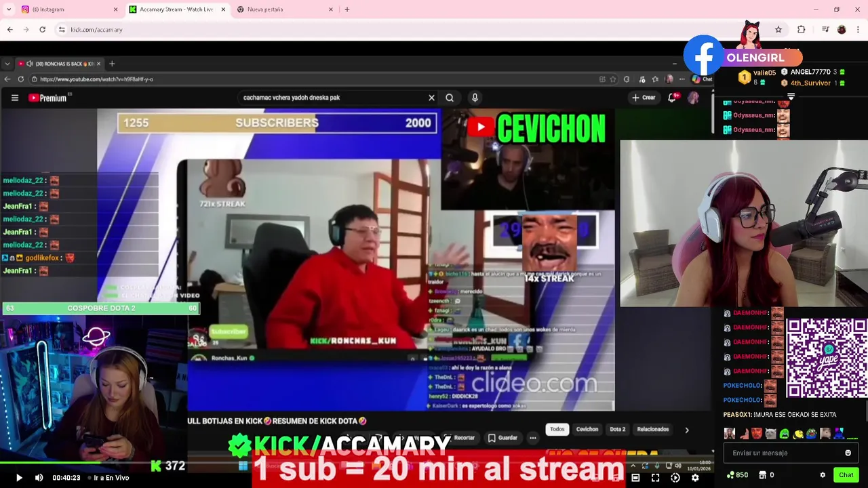Open Chrome tab search dropdown
This screenshot has width=868, height=488.
[9, 9]
